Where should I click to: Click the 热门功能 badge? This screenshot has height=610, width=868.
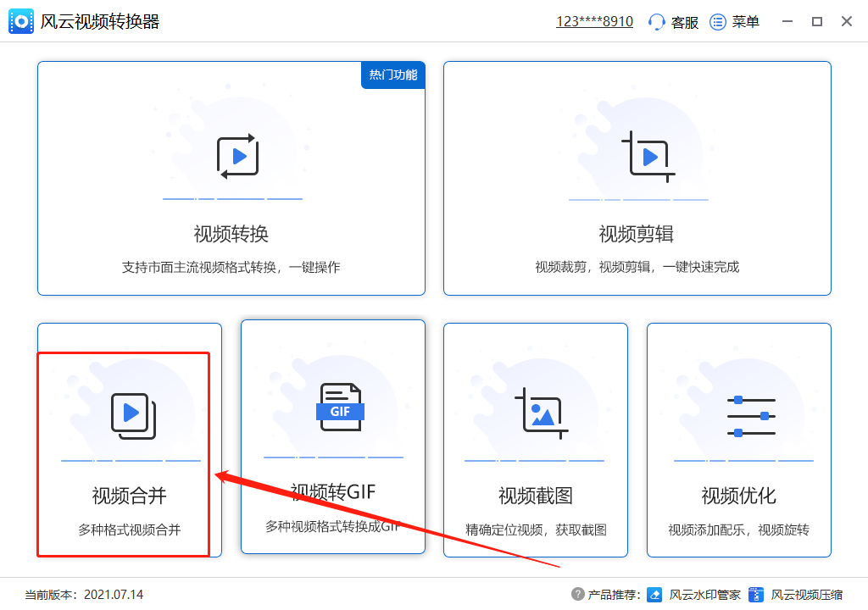[393, 75]
